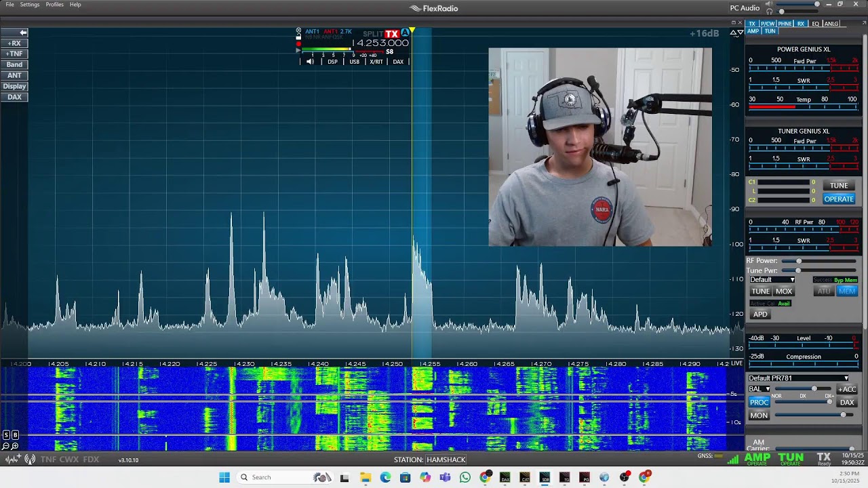Open the Default TX profile dropdown

772,280
